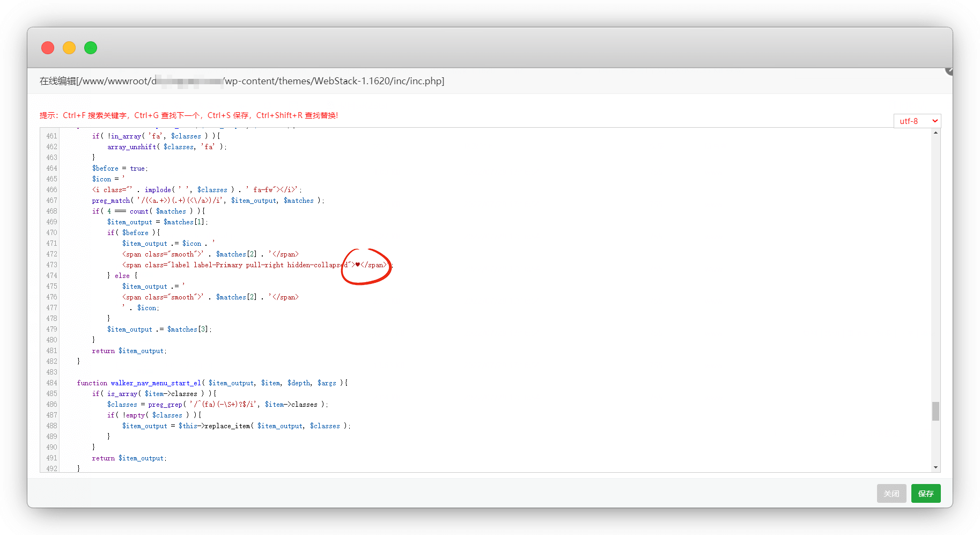
Task: Click the yellow minimize window button
Action: pyautogui.click(x=69, y=48)
